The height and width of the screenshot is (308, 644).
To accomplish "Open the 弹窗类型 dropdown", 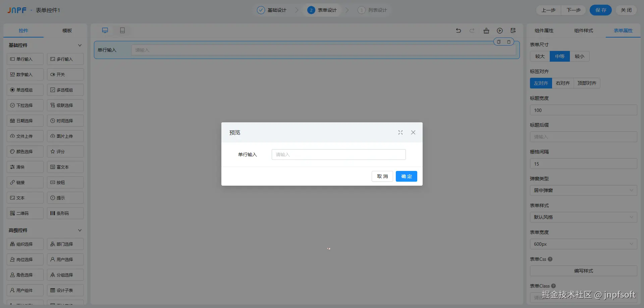I will (583, 190).
